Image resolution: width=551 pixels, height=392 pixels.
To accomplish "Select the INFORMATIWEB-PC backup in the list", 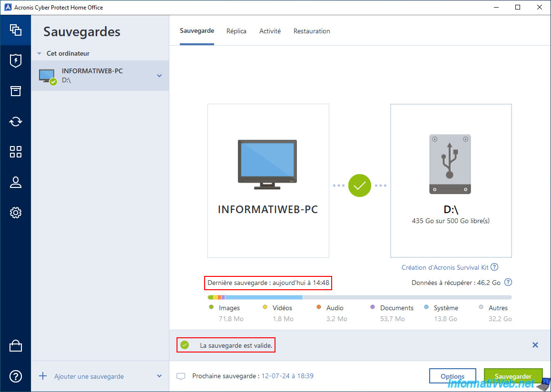I will click(100, 76).
